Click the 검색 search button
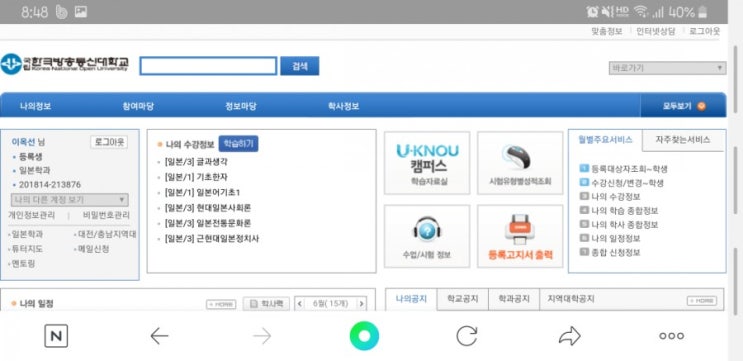The height and width of the screenshot is (361, 743). click(299, 66)
